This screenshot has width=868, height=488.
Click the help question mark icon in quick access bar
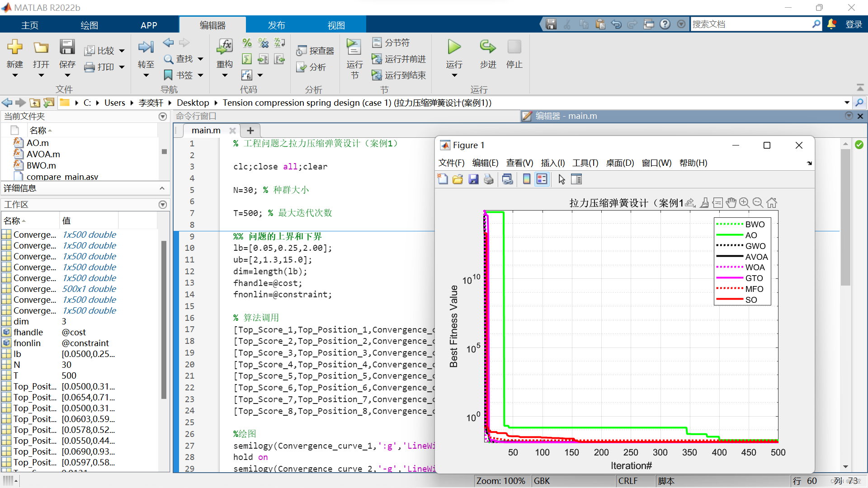click(x=665, y=24)
